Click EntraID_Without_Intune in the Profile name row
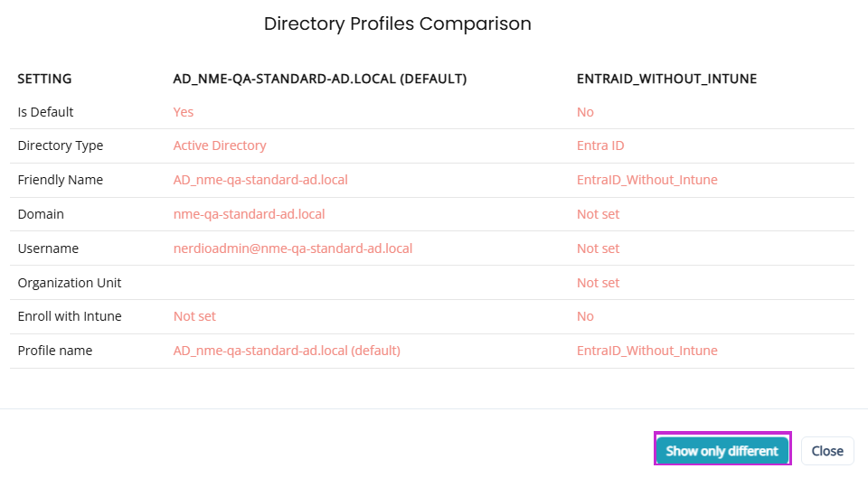The image size is (868, 478). pyautogui.click(x=646, y=351)
